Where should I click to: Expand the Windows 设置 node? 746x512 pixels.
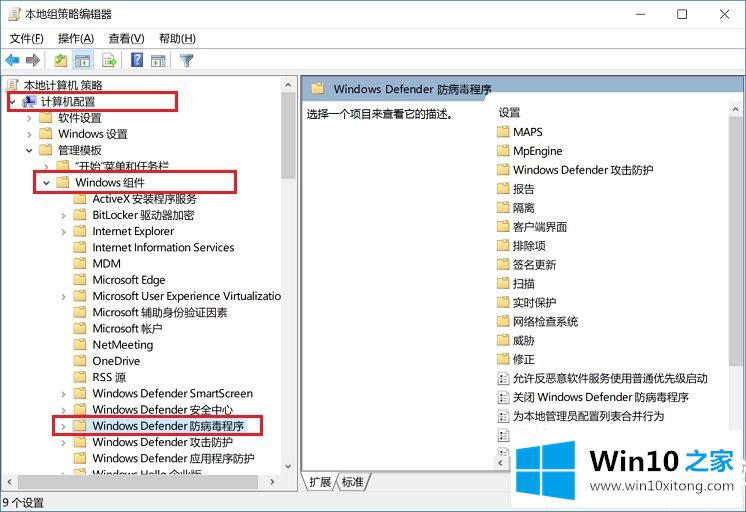pyautogui.click(x=29, y=134)
